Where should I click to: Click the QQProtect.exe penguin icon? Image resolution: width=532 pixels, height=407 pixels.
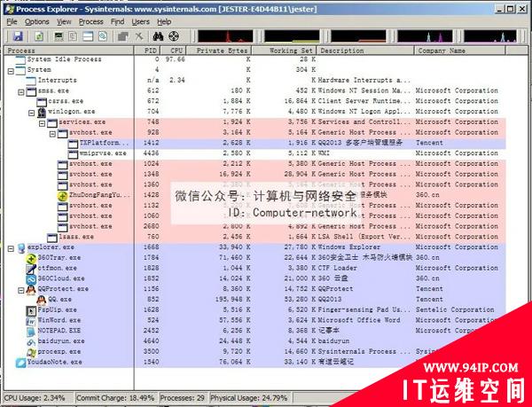coord(31,290)
